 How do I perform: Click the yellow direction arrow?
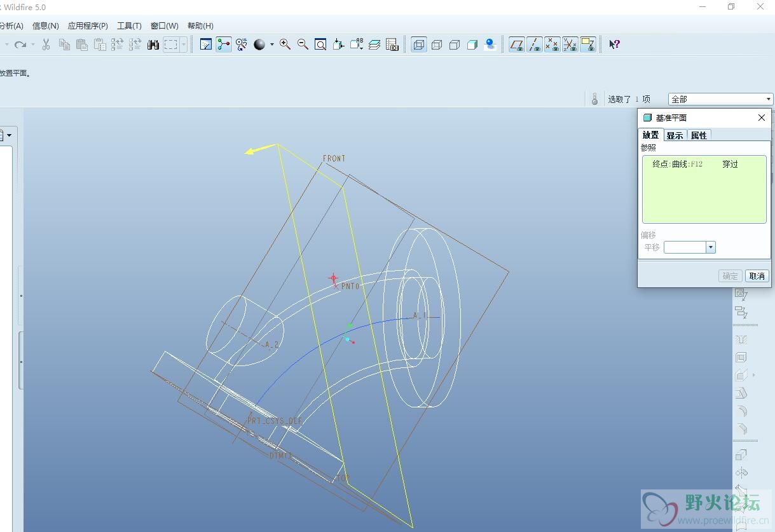pos(261,149)
